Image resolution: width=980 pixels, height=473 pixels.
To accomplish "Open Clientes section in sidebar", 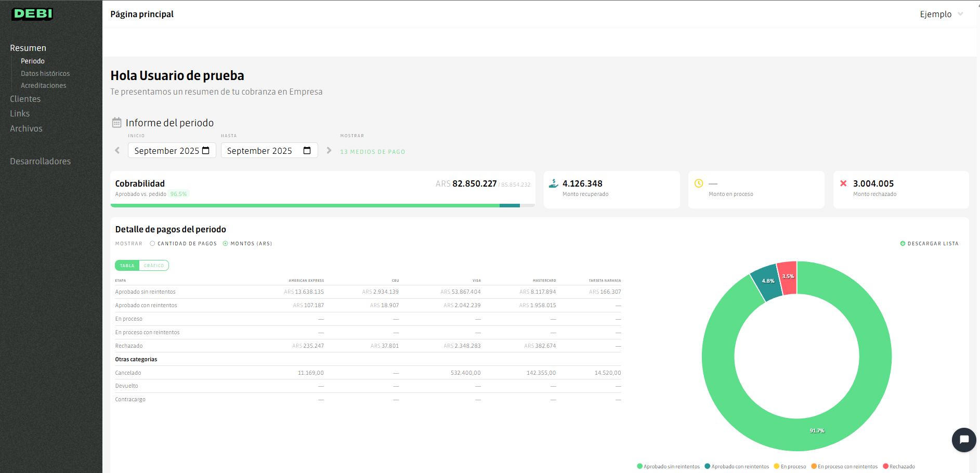I will coord(25,99).
